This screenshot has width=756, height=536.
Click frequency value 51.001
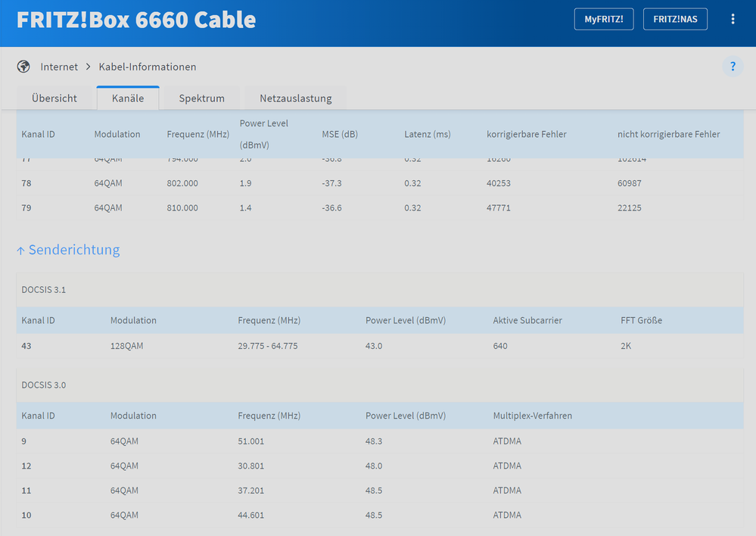pyautogui.click(x=250, y=441)
